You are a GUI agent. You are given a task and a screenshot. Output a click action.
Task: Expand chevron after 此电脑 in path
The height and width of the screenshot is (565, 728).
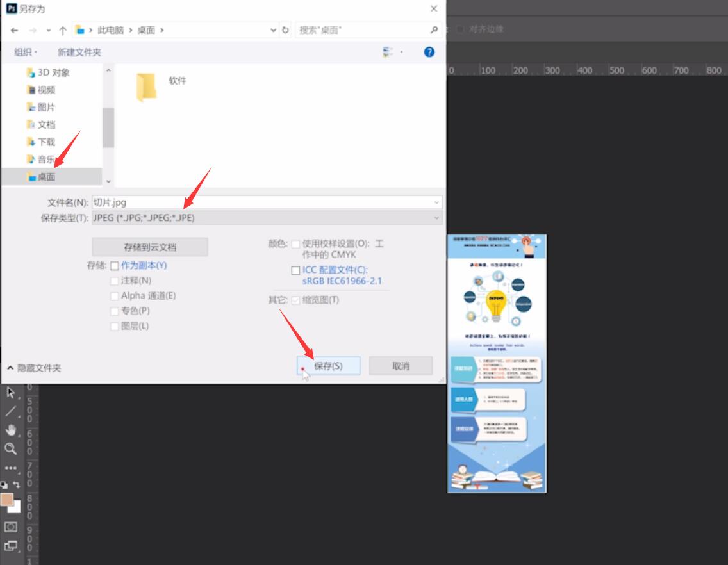point(131,30)
